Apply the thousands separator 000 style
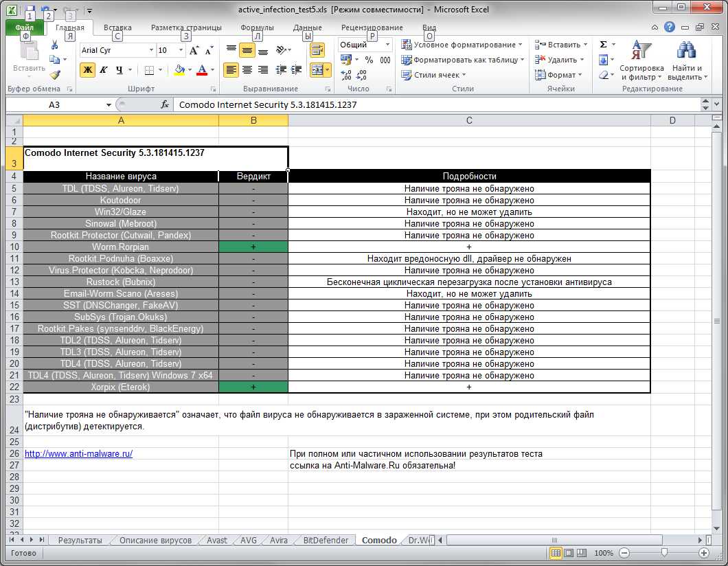Screen dimensions: 728x566 (385, 60)
